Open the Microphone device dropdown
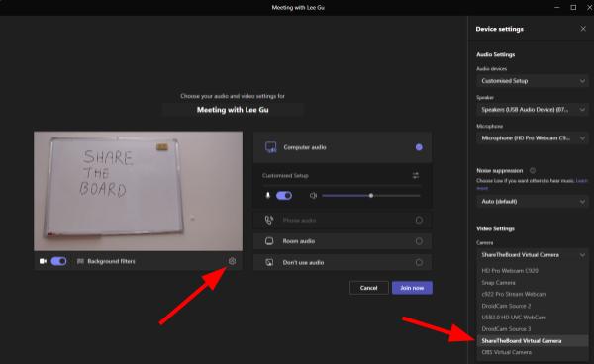 point(533,138)
